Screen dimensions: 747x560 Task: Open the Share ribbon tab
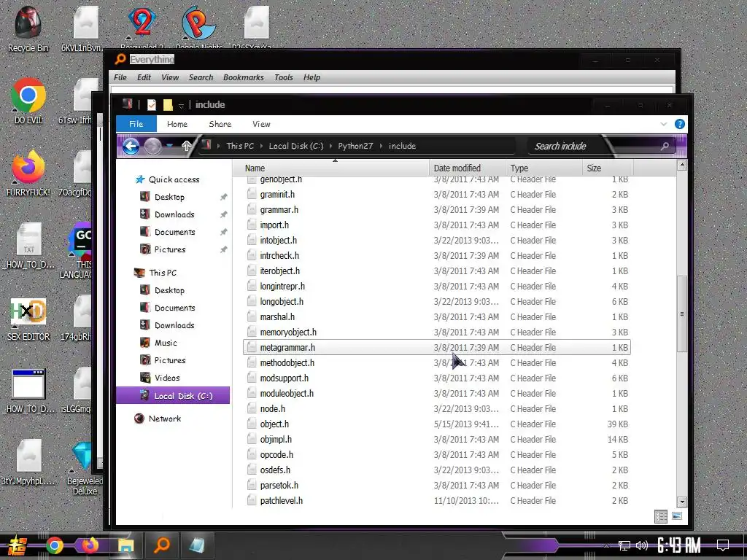click(x=220, y=124)
